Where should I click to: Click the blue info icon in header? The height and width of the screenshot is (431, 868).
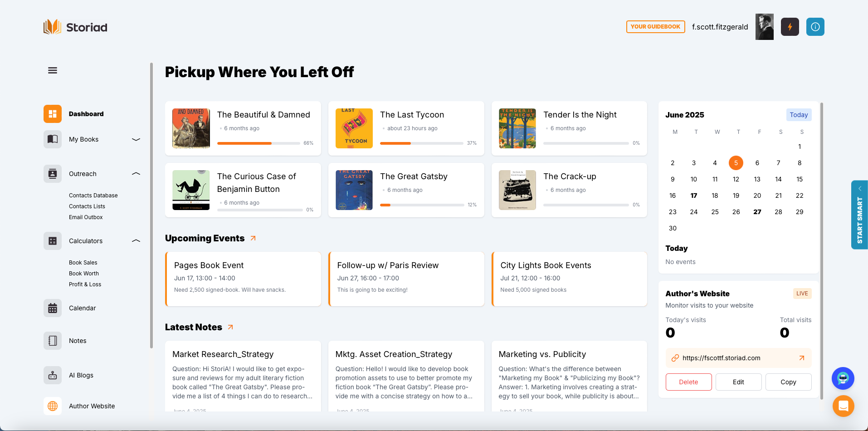[815, 27]
